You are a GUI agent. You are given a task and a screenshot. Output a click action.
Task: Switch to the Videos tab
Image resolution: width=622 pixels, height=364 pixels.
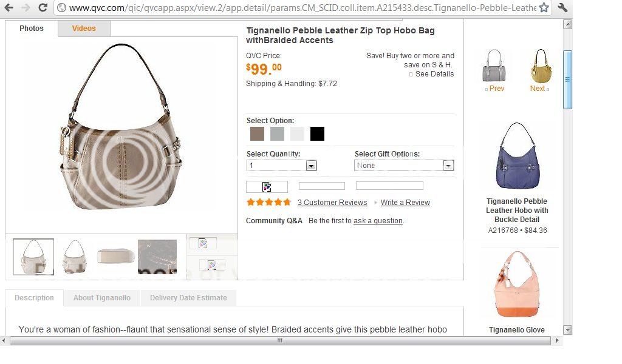click(x=84, y=29)
